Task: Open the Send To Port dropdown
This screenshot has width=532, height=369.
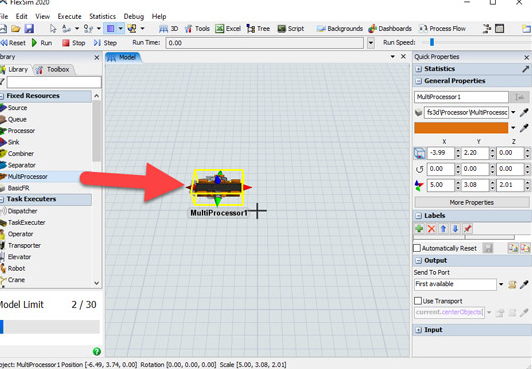Action: pos(501,284)
